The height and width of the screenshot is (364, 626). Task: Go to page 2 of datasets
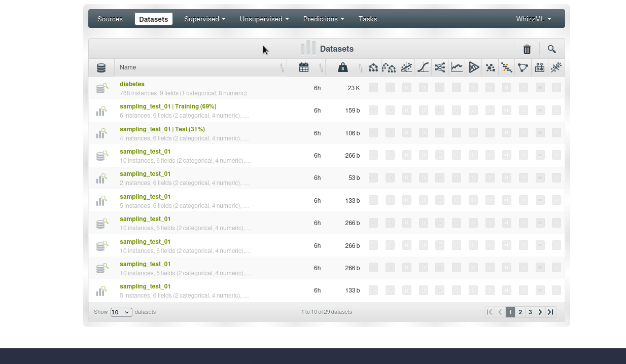pyautogui.click(x=520, y=312)
